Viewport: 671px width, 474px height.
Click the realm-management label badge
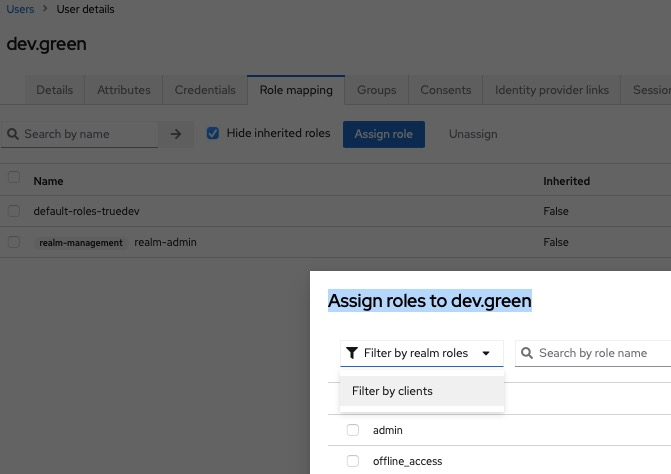[81, 243]
